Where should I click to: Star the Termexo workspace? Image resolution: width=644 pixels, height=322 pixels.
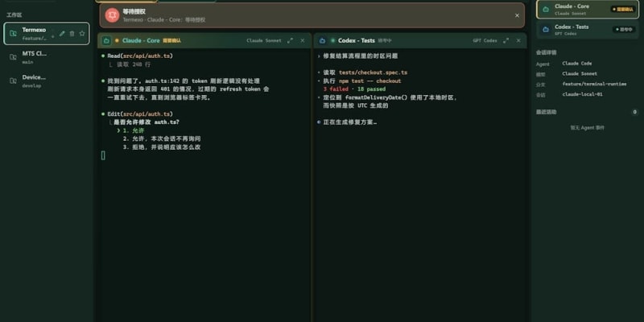82,34
